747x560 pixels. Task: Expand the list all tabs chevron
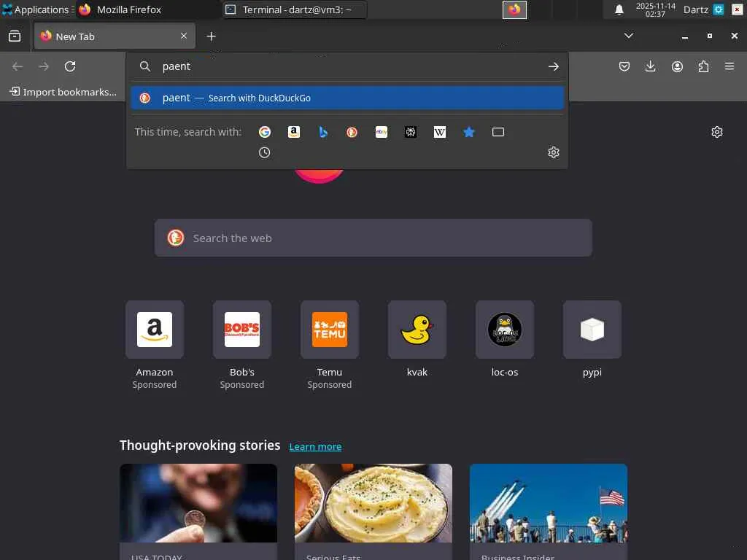629,36
